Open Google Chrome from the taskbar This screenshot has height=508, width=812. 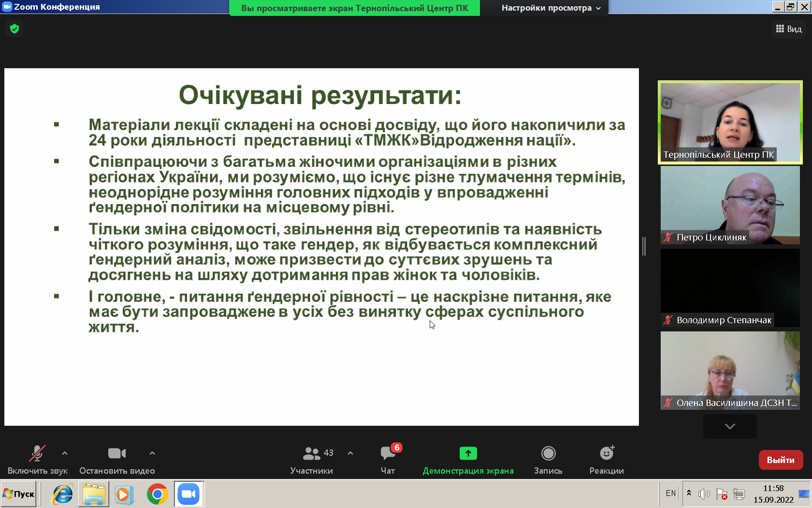[x=157, y=494]
